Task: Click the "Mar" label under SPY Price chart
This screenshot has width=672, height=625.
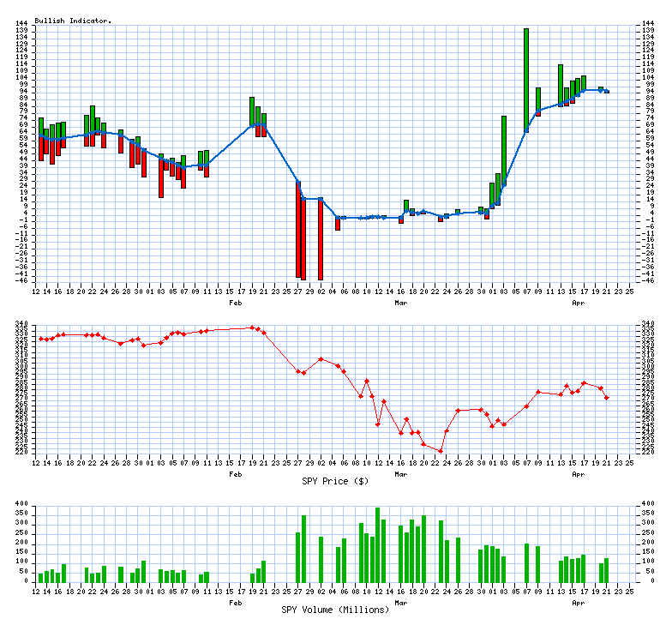Action: coord(400,473)
